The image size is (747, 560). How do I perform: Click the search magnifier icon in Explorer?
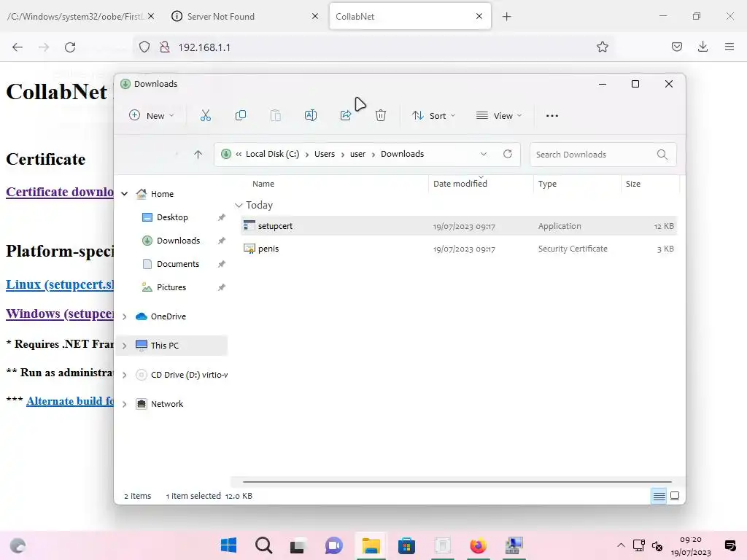point(662,155)
